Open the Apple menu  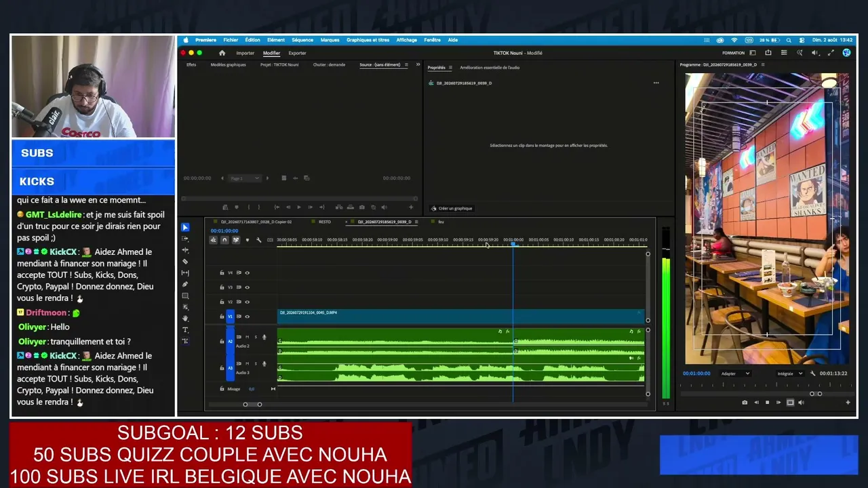(186, 40)
